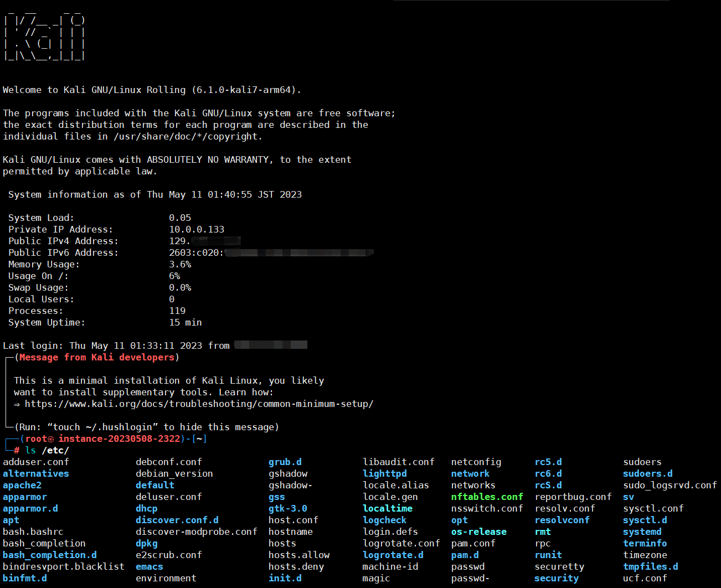Select the 'dpkg' directory entry
This screenshot has width=721, height=588.
(147, 543)
